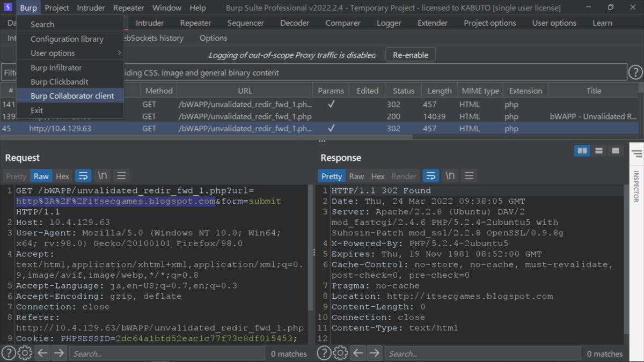Screen dimensions: 644x362
Task: Open Response search help icon
Action: [324, 353]
